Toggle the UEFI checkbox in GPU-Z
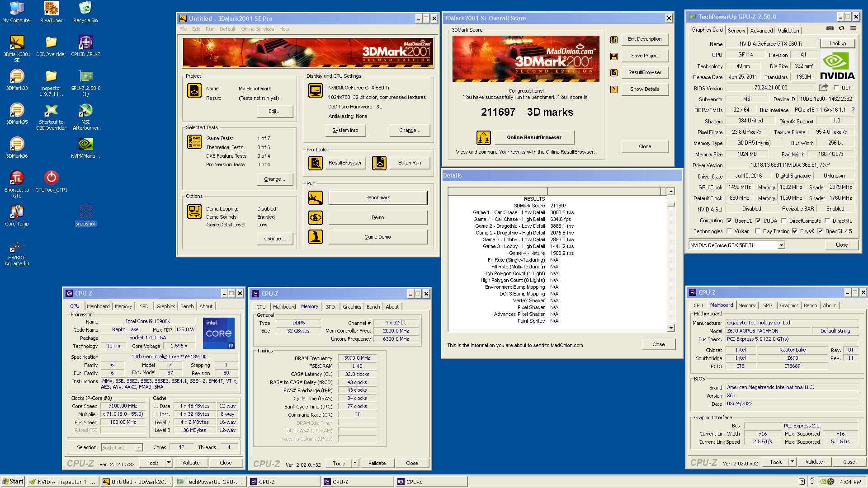This screenshot has height=488, width=868. coord(836,88)
